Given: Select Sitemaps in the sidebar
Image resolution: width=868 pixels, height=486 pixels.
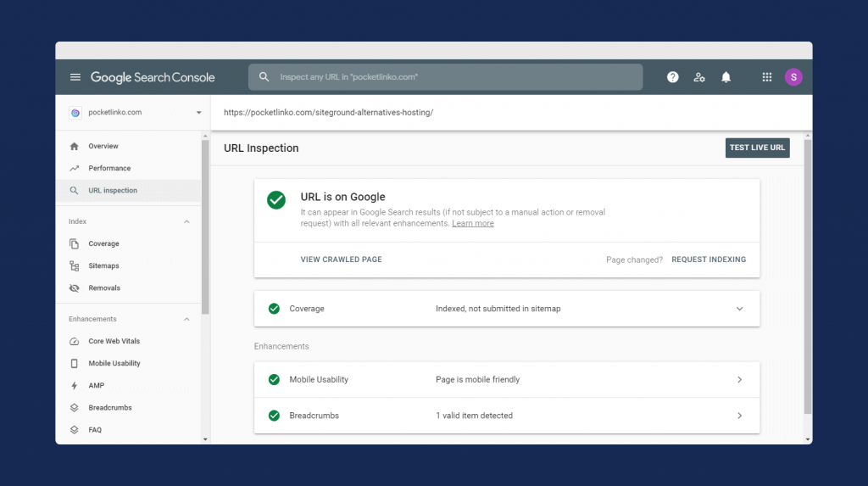Looking at the screenshot, I should (103, 266).
